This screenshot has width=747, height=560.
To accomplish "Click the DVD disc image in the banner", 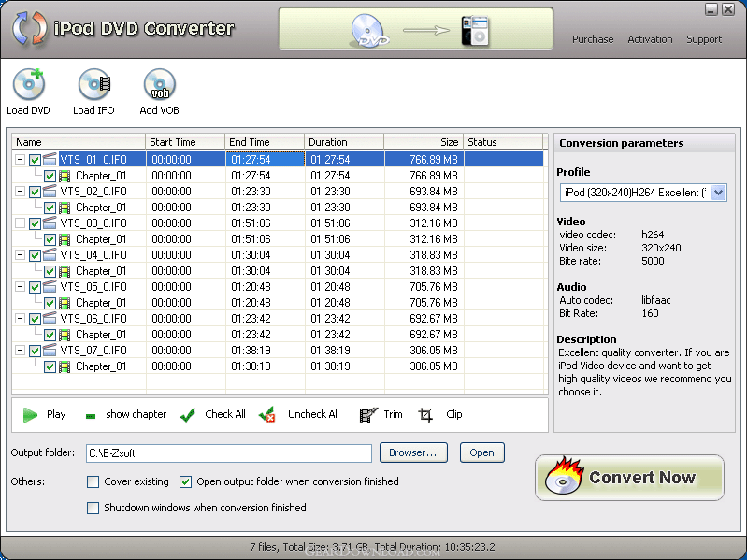I will pyautogui.click(x=369, y=31).
